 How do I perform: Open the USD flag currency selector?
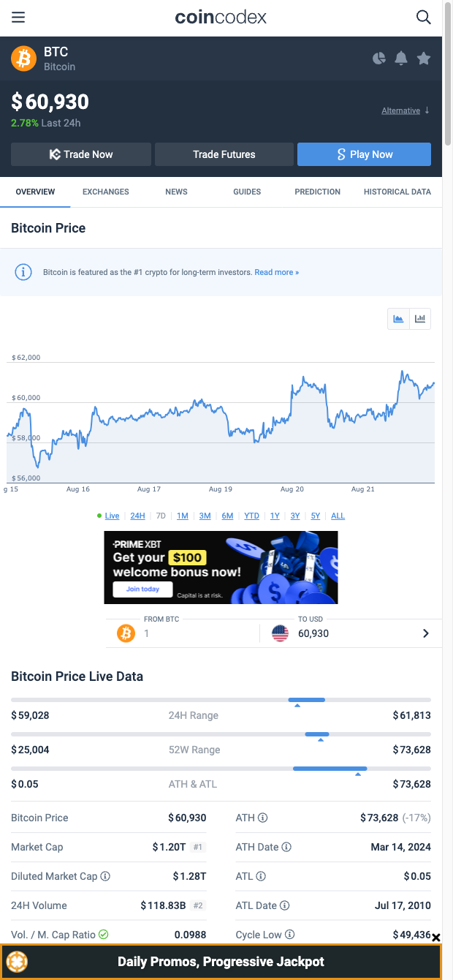click(280, 633)
